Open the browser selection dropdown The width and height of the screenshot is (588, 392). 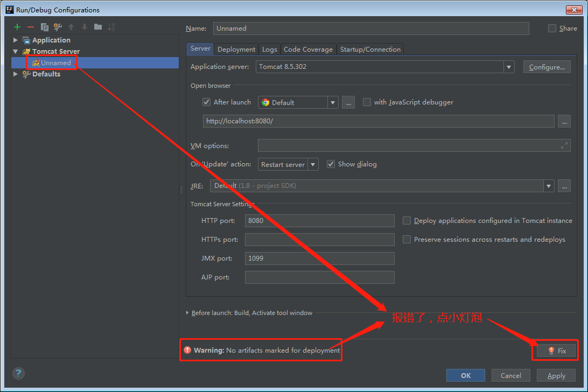tap(333, 102)
